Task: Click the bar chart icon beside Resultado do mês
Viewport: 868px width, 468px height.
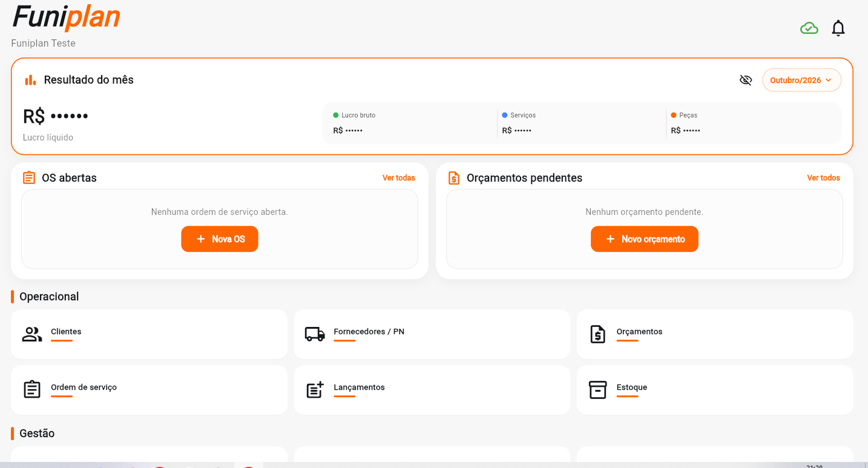Action: coord(30,80)
